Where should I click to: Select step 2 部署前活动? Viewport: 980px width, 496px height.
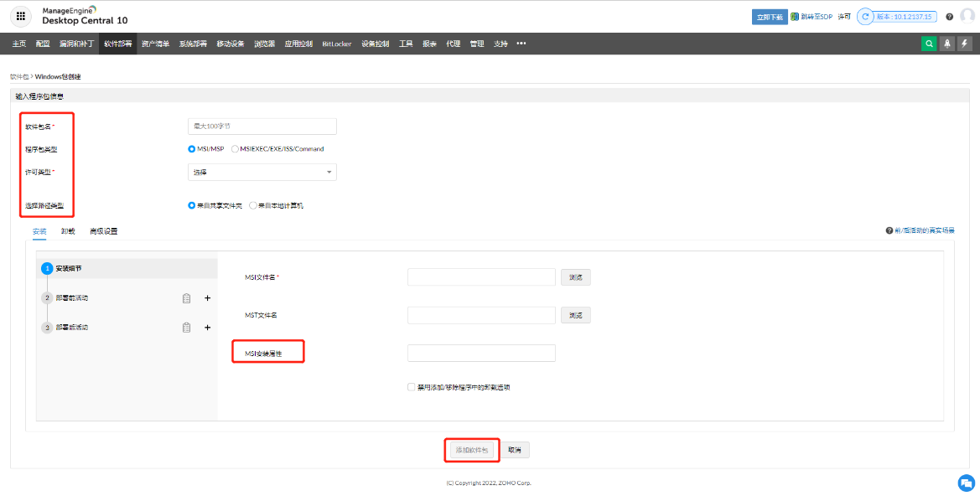pyautogui.click(x=72, y=298)
